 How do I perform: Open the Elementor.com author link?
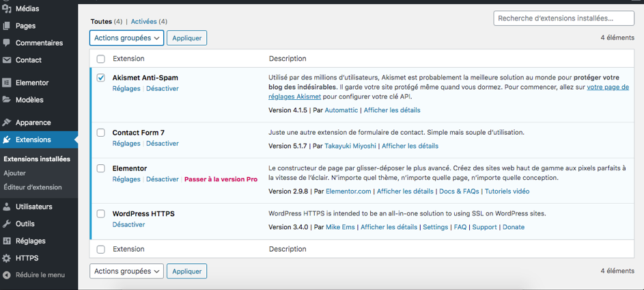(x=348, y=192)
